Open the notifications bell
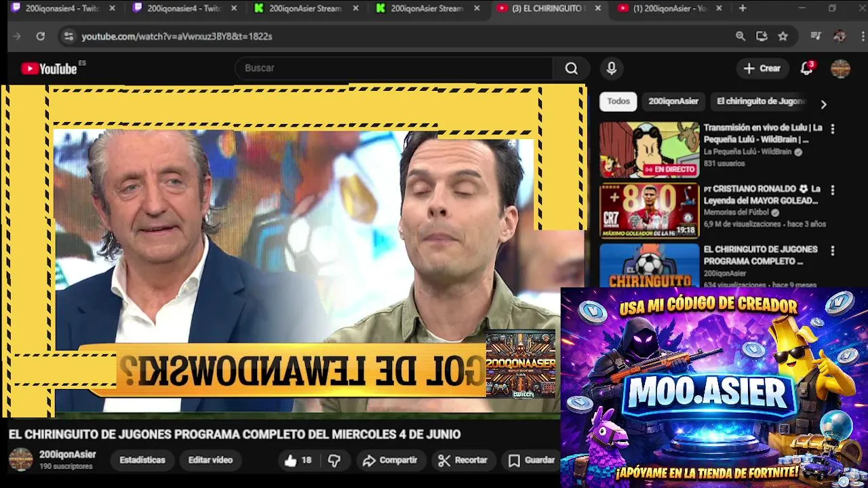Image resolution: width=868 pixels, height=488 pixels. pos(806,68)
